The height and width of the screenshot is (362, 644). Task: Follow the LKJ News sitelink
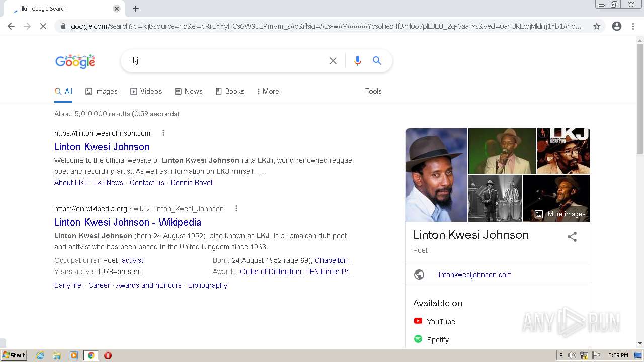108,183
